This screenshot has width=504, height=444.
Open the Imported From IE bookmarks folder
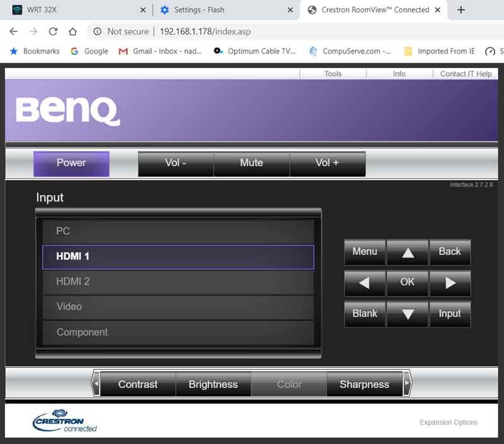(x=439, y=51)
